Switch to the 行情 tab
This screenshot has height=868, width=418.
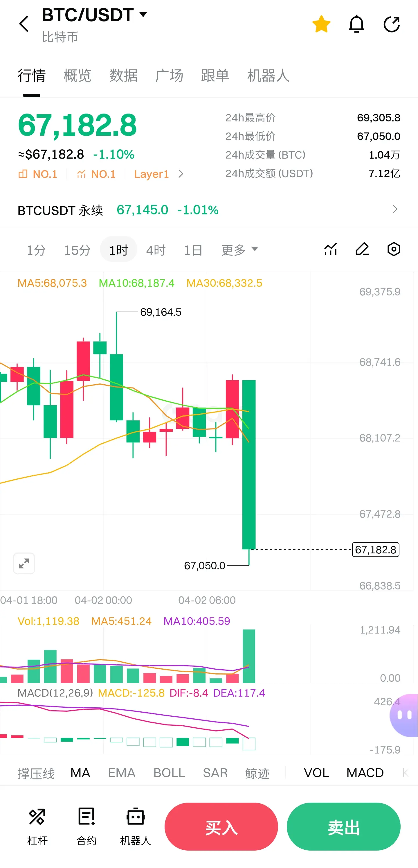point(32,75)
